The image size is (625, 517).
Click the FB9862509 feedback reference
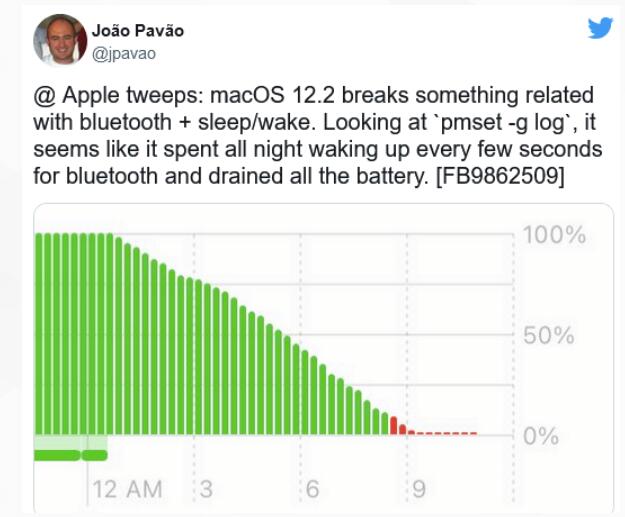501,176
